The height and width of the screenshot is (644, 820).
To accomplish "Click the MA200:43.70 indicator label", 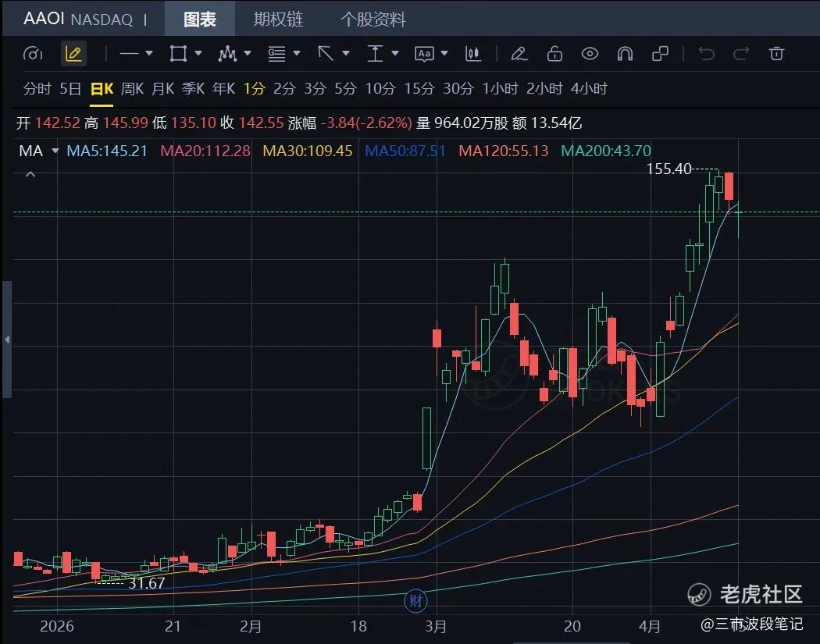I will [606, 151].
